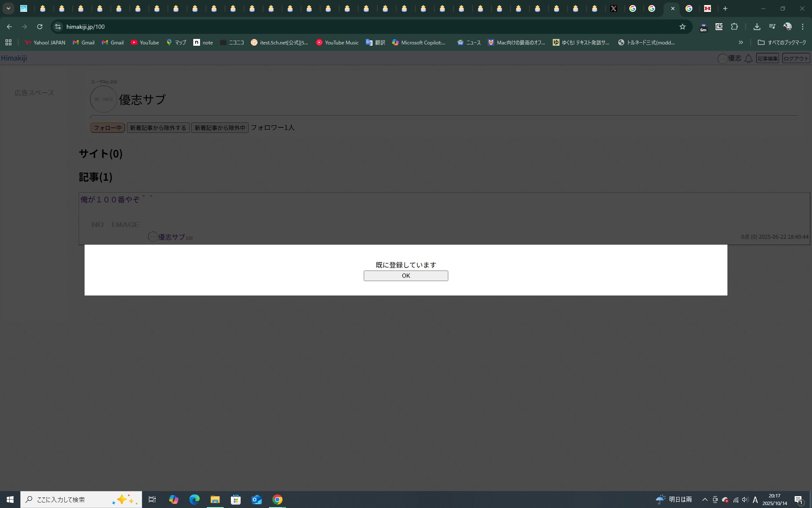Image resolution: width=812 pixels, height=508 pixels.
Task: Open Chrome extensions puzzle icon
Action: coord(734,27)
